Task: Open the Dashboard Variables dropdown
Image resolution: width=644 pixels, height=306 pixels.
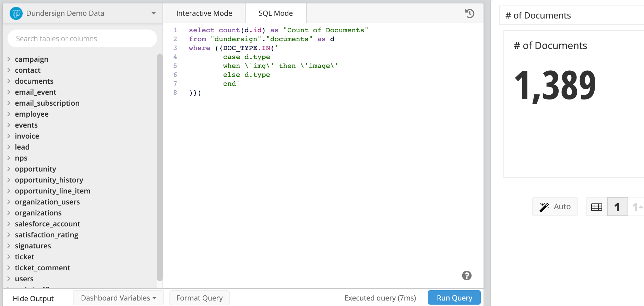Action: 118,298
